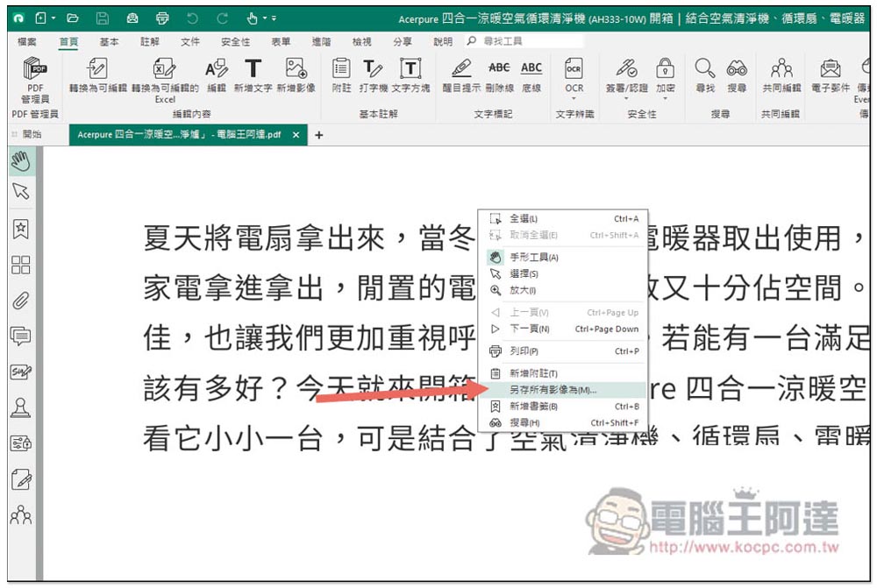
Task: Choose the 新增影像 tool
Action: point(296,74)
